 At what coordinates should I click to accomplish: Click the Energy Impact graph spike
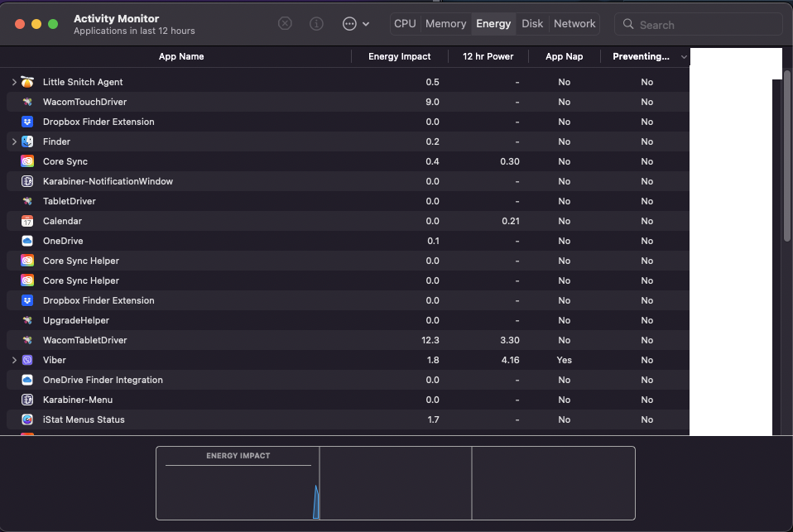tap(316, 501)
